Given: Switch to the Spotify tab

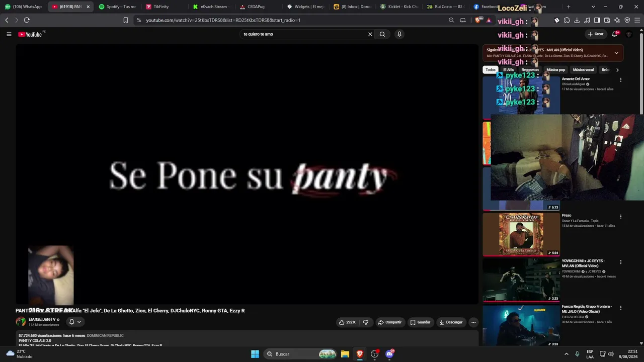Looking at the screenshot, I should [x=117, y=7].
